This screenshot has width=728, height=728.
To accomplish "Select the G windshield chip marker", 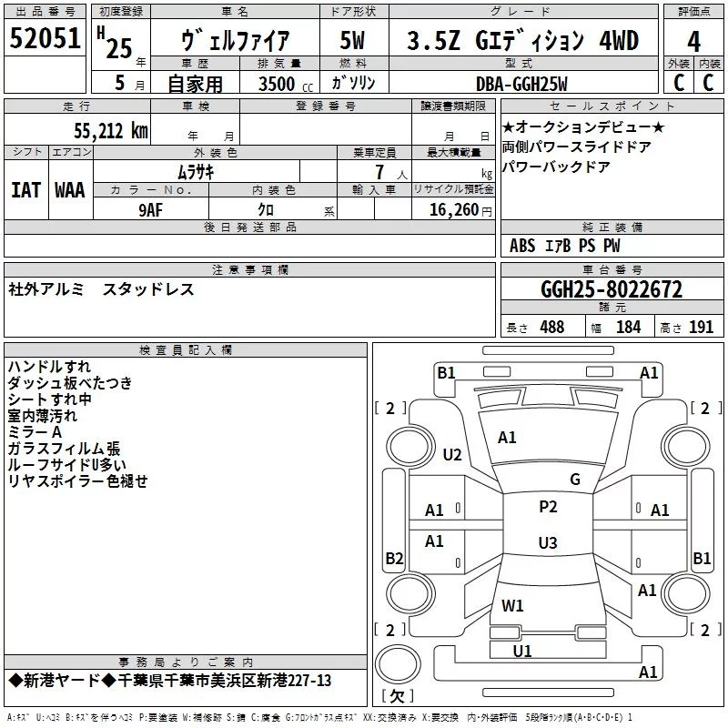I will [x=574, y=480].
